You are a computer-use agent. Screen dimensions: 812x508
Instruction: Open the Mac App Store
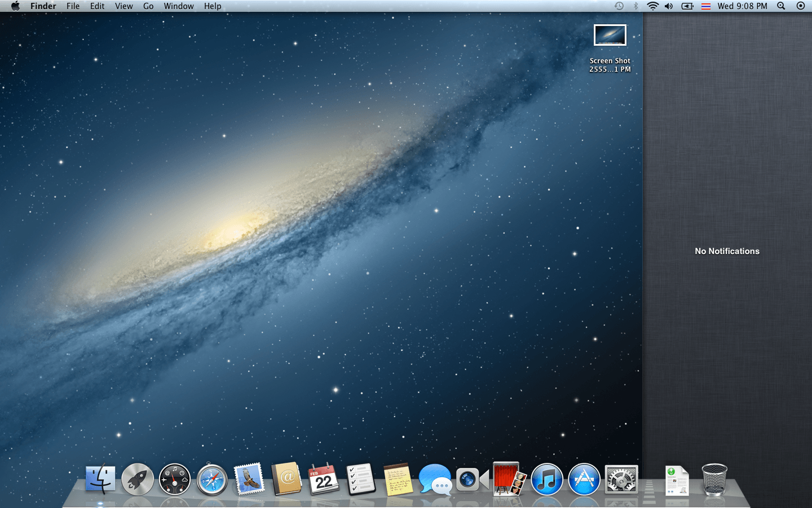point(584,480)
